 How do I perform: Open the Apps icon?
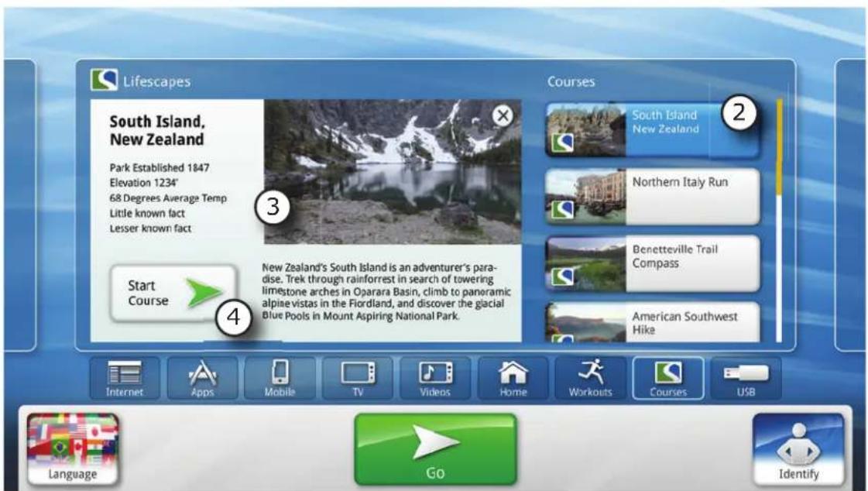point(202,379)
